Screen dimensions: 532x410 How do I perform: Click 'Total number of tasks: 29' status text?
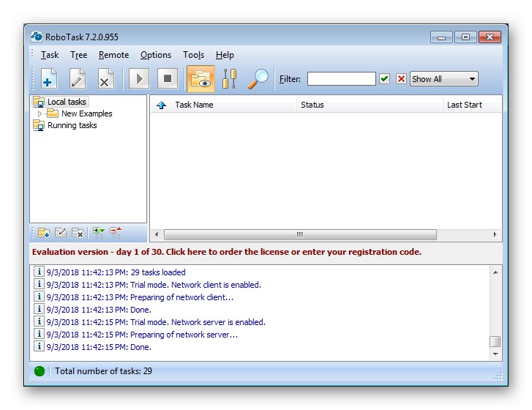tap(103, 371)
